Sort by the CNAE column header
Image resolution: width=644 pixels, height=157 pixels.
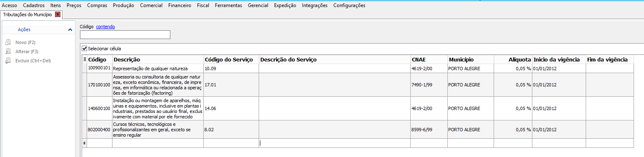tap(429, 59)
